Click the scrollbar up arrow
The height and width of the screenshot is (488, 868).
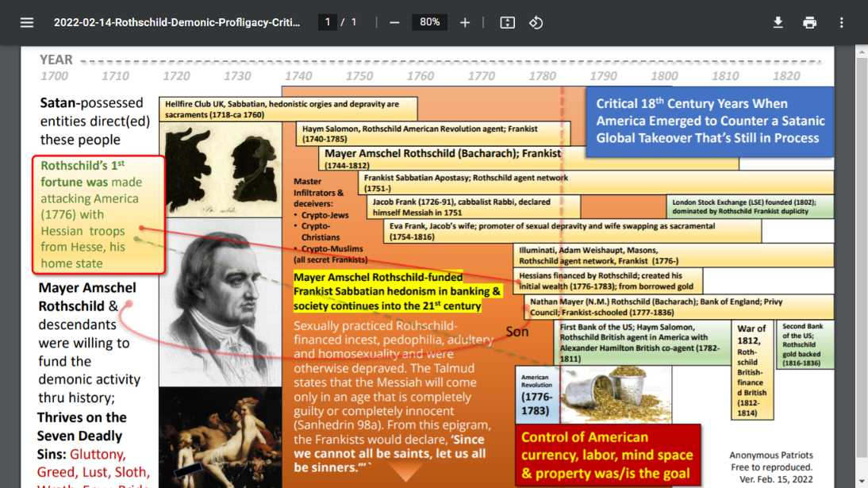click(862, 52)
